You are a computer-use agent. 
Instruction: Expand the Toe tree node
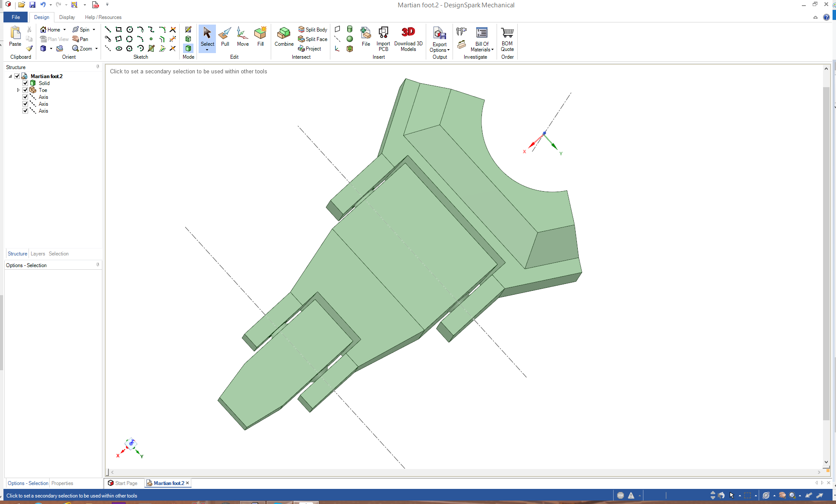[x=18, y=90]
